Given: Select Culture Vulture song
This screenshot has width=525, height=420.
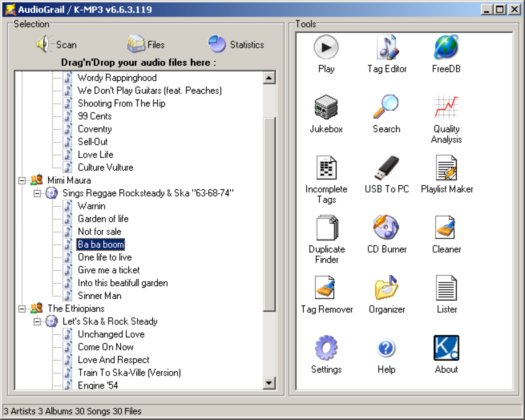Looking at the screenshot, I should pyautogui.click(x=105, y=167).
